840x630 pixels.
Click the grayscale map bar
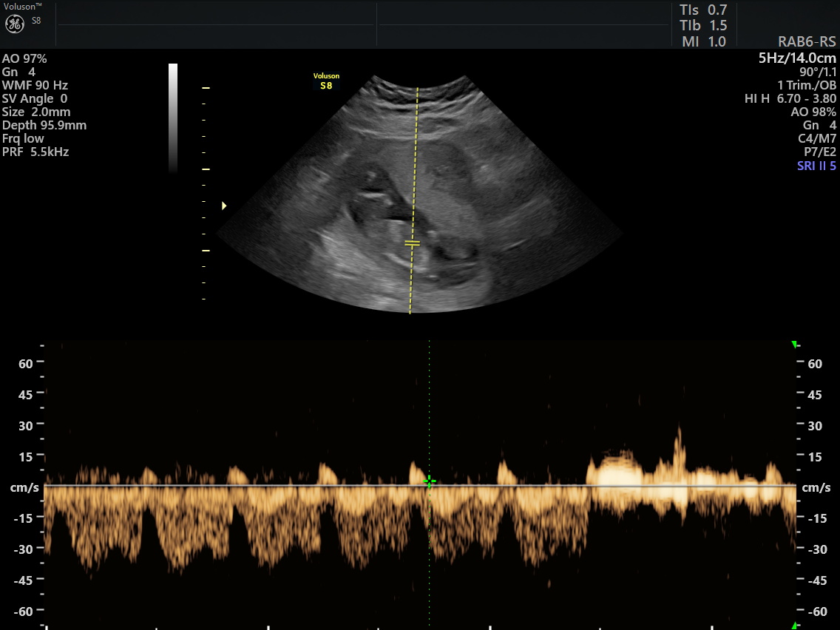173,118
